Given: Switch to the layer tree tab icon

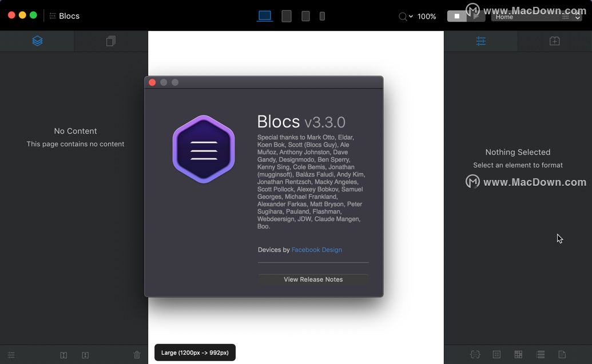Looking at the screenshot, I should (37, 41).
